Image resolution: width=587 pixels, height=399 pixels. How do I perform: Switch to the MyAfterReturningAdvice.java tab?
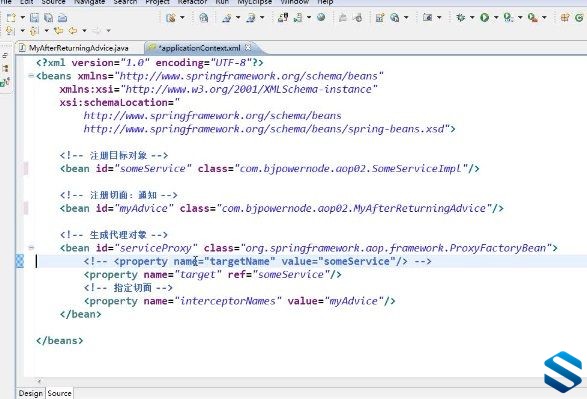pyautogui.click(x=79, y=48)
